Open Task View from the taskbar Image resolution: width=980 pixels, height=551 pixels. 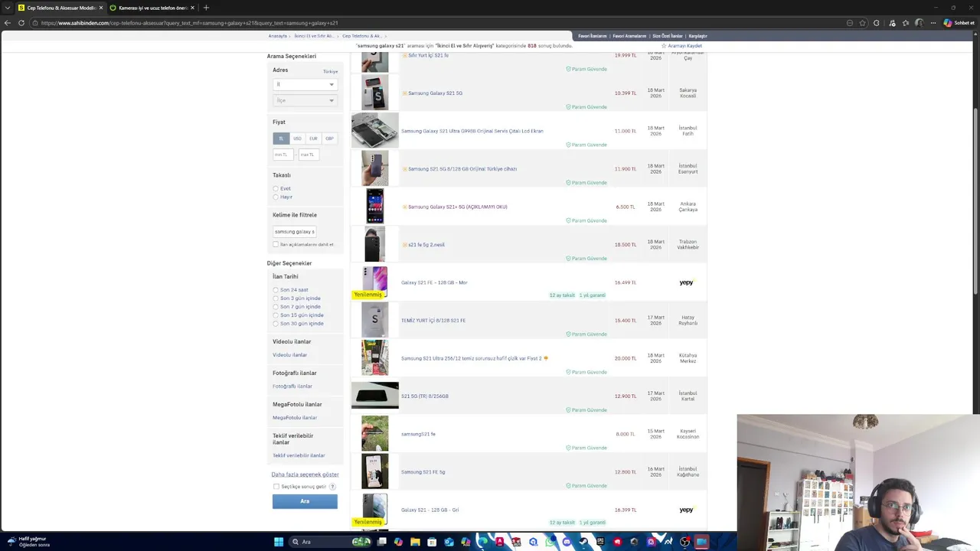pyautogui.click(x=381, y=542)
